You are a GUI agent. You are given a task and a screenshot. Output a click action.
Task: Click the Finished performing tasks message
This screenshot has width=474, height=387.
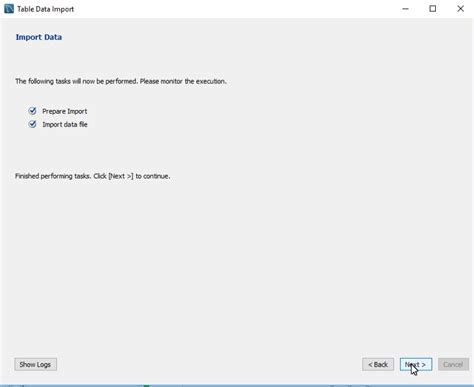click(92, 176)
